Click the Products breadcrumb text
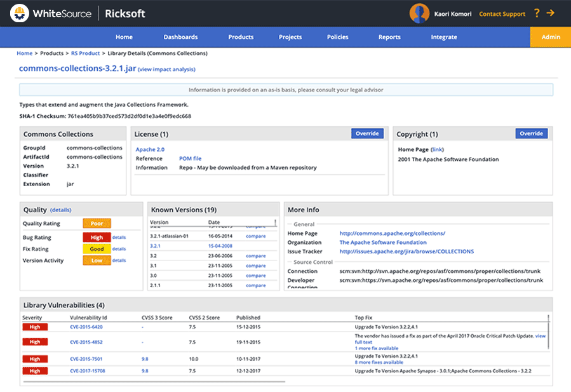This screenshot has width=571, height=392. point(51,53)
